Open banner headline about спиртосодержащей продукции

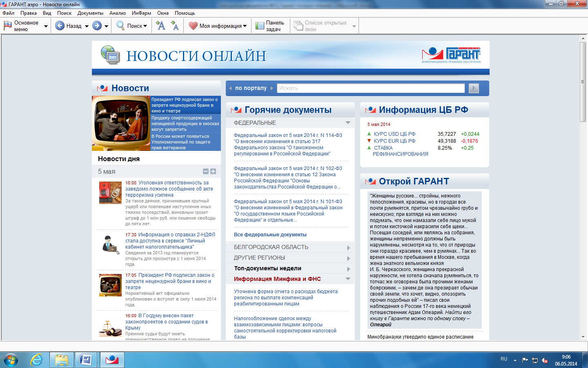pos(185,123)
